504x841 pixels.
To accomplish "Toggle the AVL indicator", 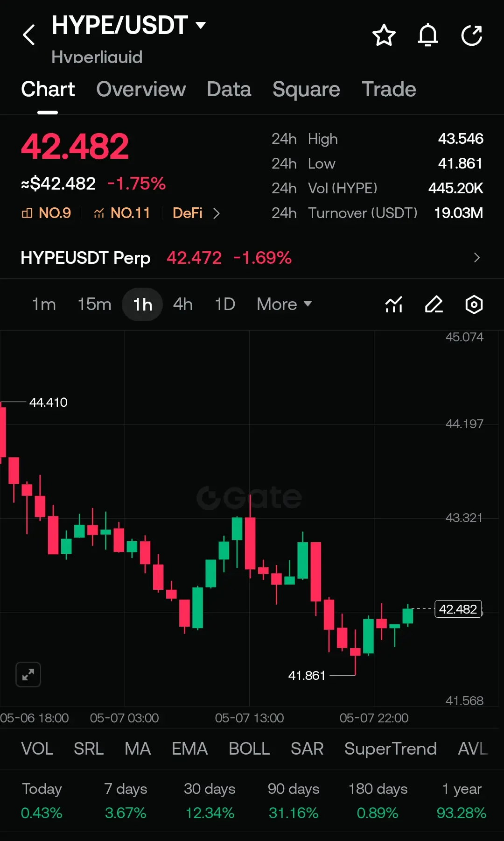I will [x=473, y=749].
